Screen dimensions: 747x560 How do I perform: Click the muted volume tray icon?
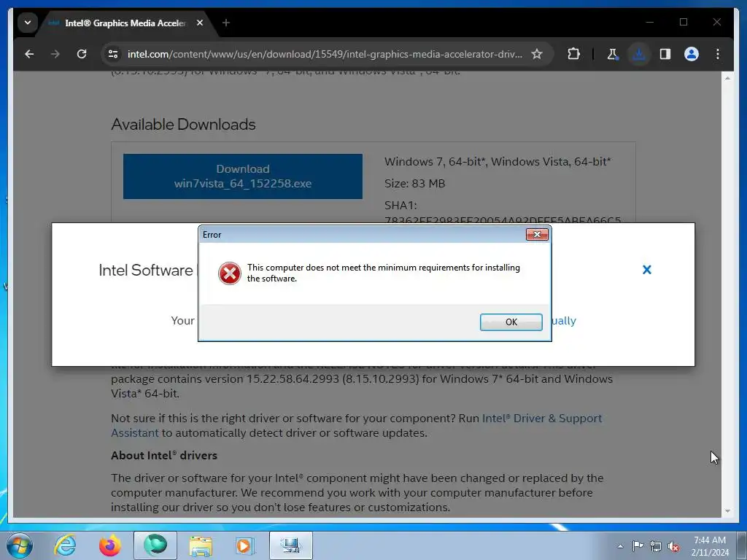[673, 546]
